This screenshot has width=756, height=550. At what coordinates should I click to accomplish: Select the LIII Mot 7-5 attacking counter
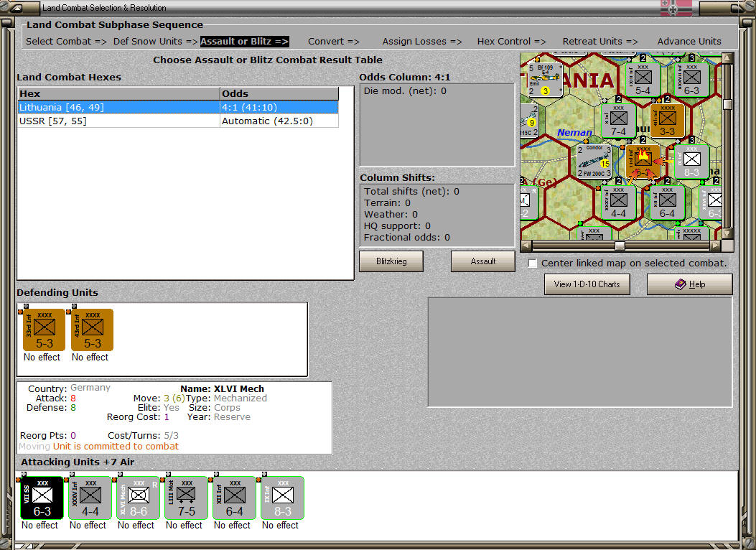tap(186, 498)
